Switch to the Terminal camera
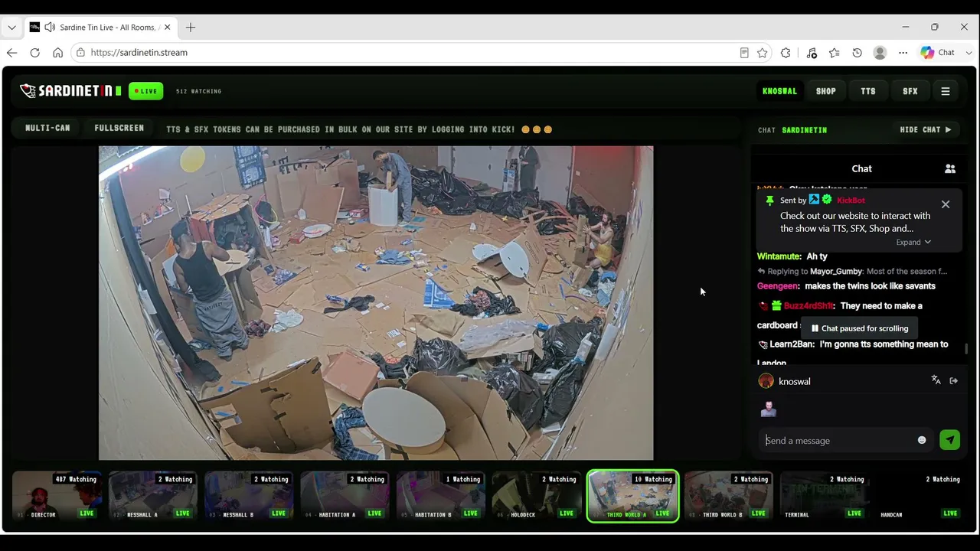The image size is (980, 551). (824, 497)
